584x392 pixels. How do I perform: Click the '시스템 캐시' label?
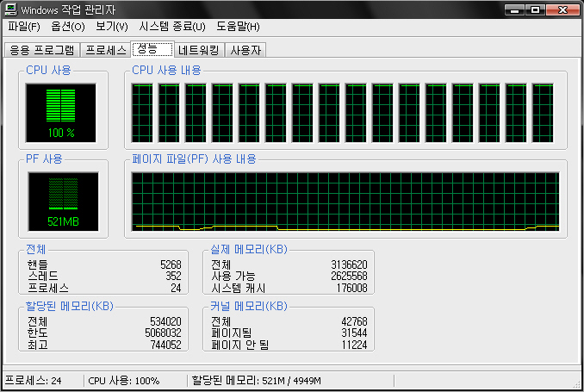pos(239,288)
